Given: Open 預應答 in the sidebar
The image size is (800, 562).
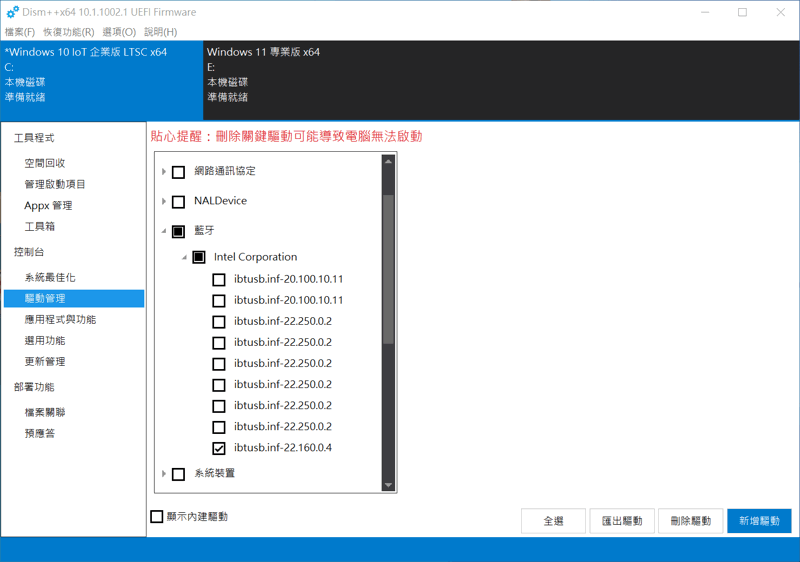Looking at the screenshot, I should pos(39,433).
